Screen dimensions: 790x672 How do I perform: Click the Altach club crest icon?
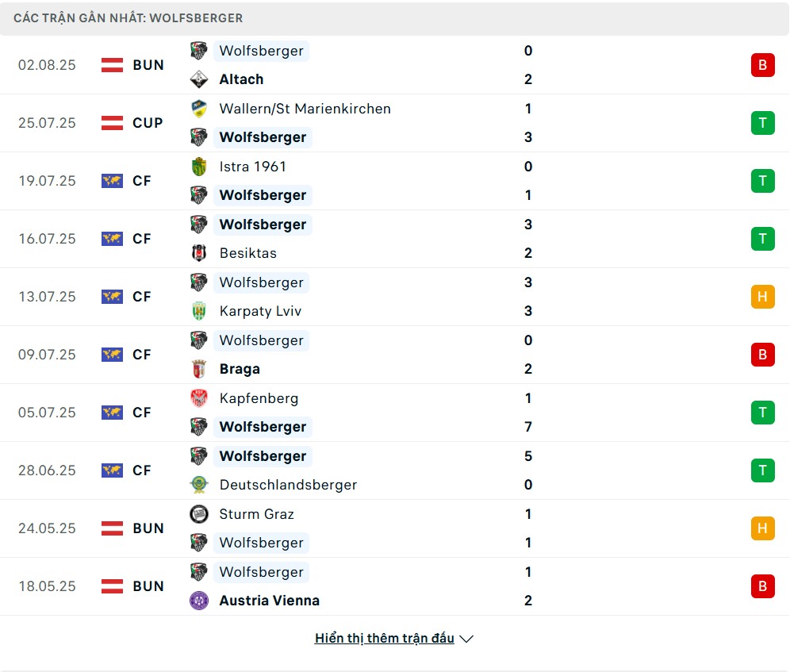pos(198,79)
